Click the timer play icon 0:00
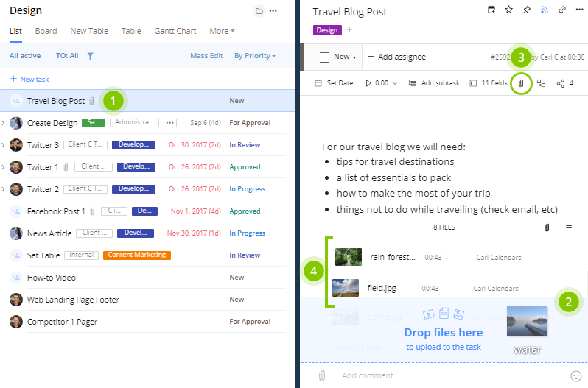 point(368,83)
